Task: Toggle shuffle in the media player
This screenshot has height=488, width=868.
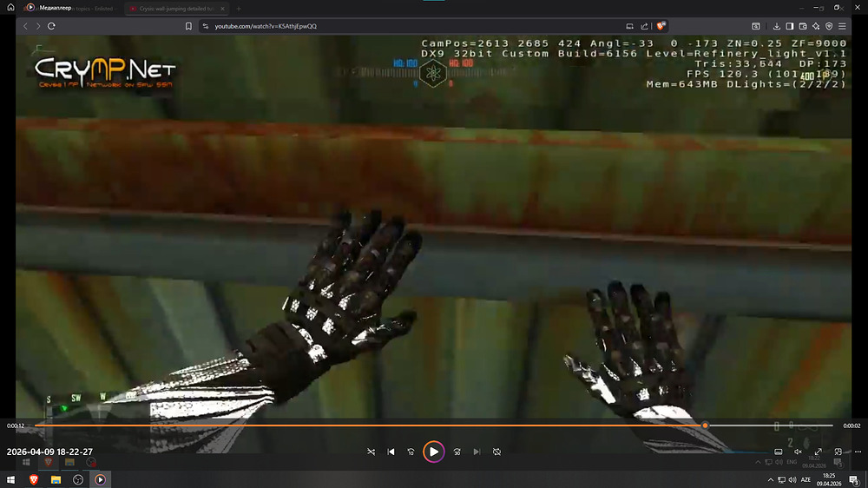Action: tap(371, 452)
